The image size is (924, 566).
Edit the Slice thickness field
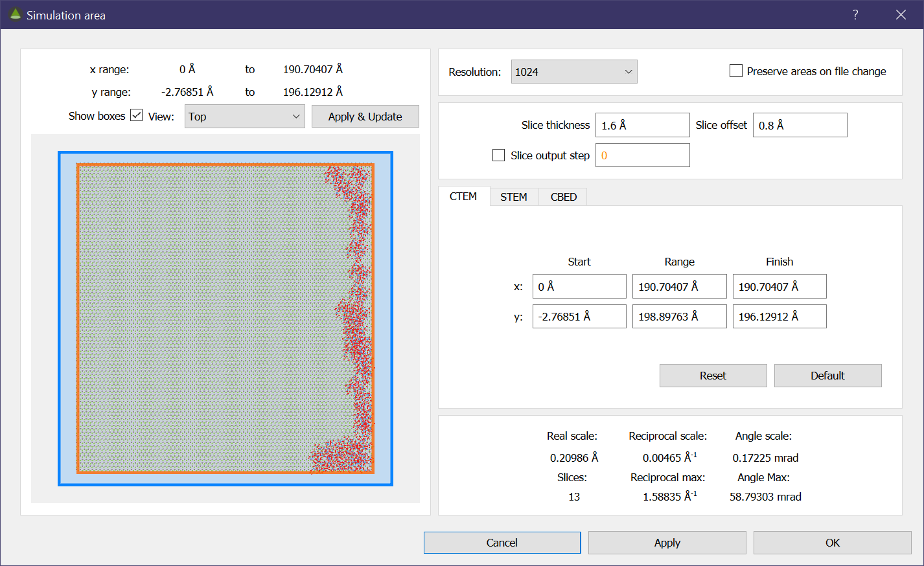(643, 125)
